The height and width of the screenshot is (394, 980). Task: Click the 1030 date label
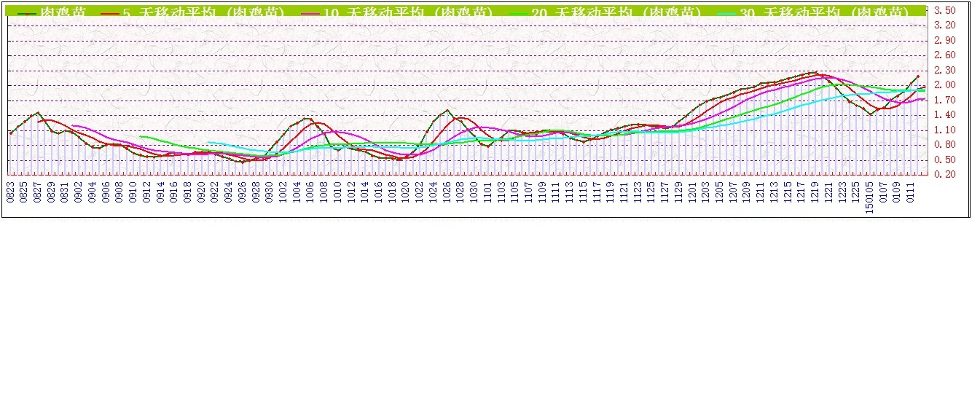474,192
